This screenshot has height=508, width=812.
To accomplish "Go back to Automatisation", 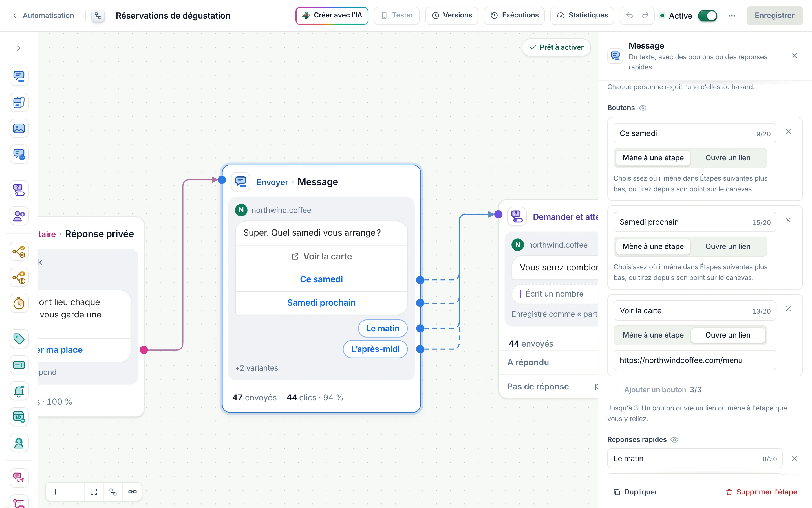I will point(43,16).
